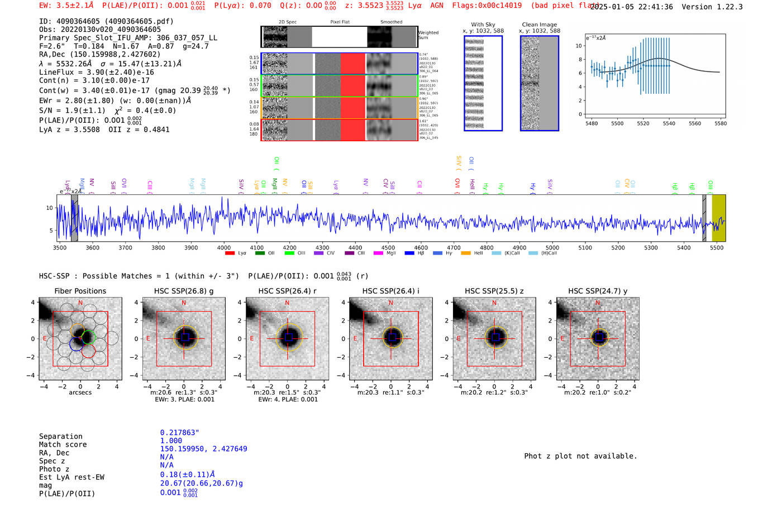Click the 'Obs: 20220130v020_4090364605' line

(x=100, y=30)
